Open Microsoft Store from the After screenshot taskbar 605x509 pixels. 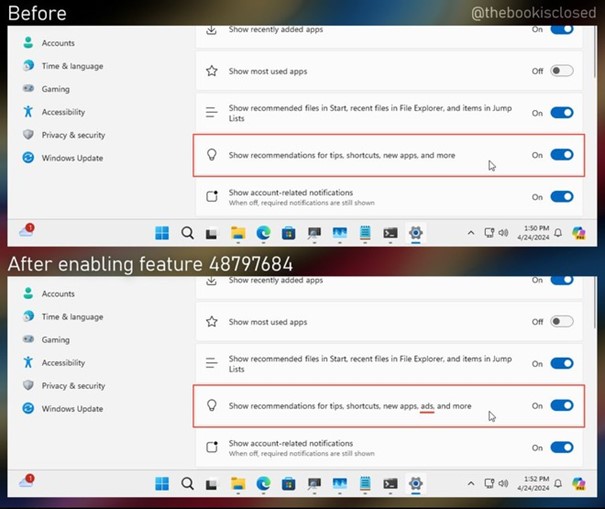289,484
